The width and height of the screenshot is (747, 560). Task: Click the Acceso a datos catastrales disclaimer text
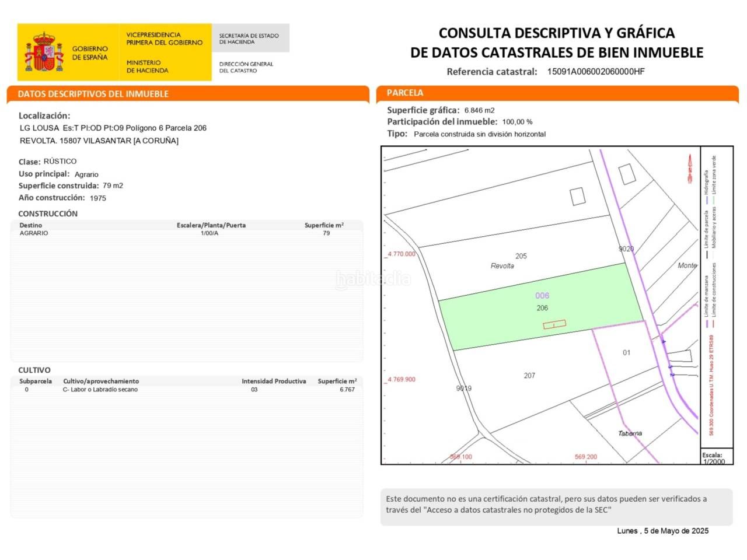point(546,505)
